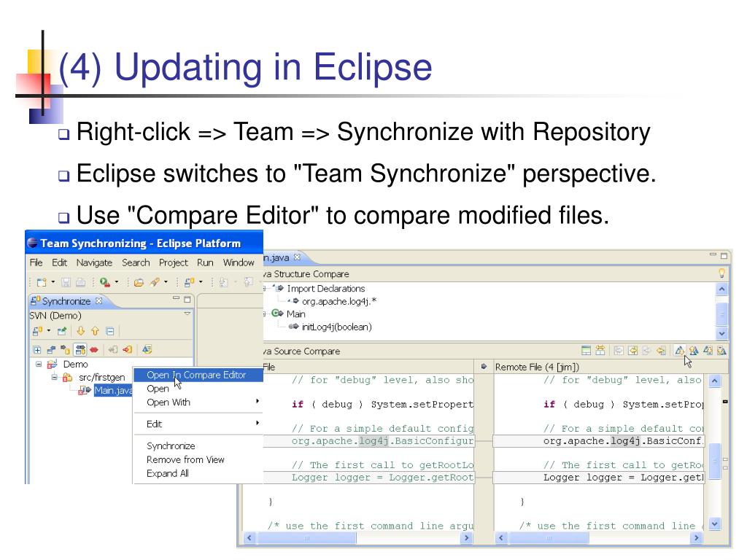Switch to Outgoing mode in Synchronize view

click(65, 350)
